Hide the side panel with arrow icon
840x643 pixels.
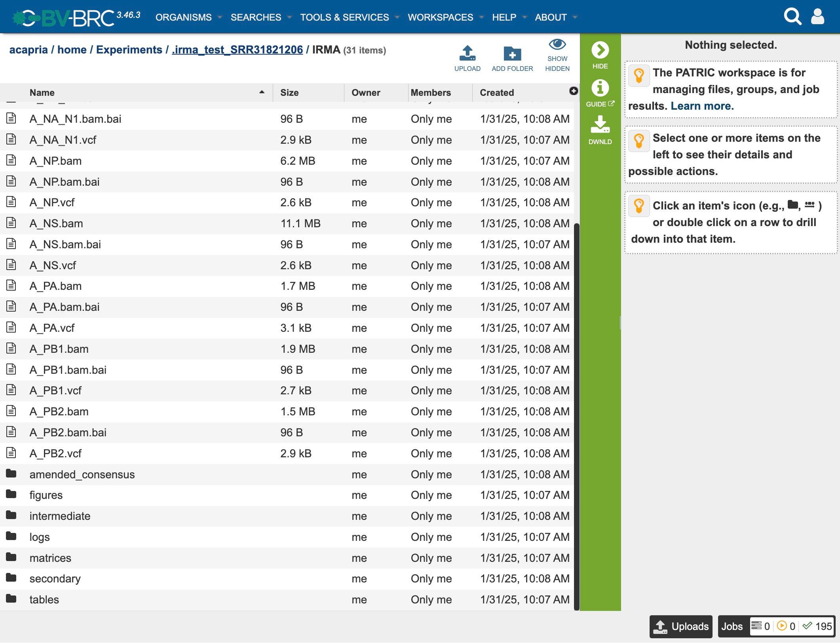(x=600, y=50)
